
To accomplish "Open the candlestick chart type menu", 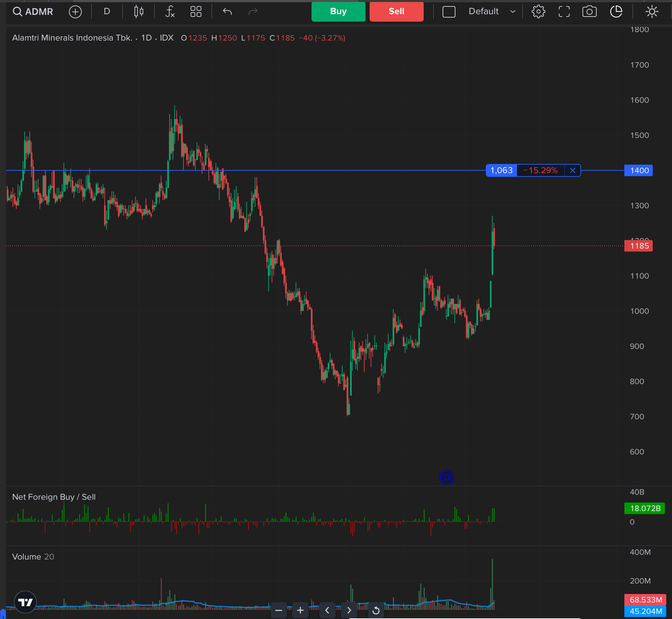I will [x=139, y=12].
